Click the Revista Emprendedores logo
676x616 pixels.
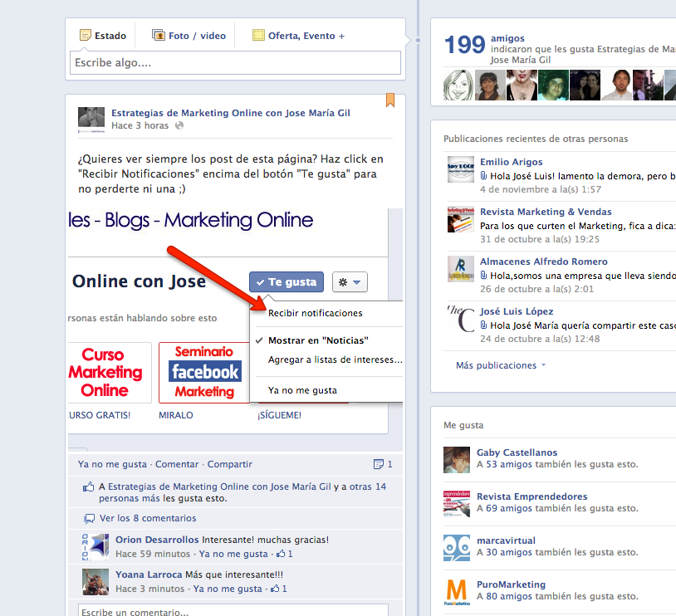pos(457,504)
